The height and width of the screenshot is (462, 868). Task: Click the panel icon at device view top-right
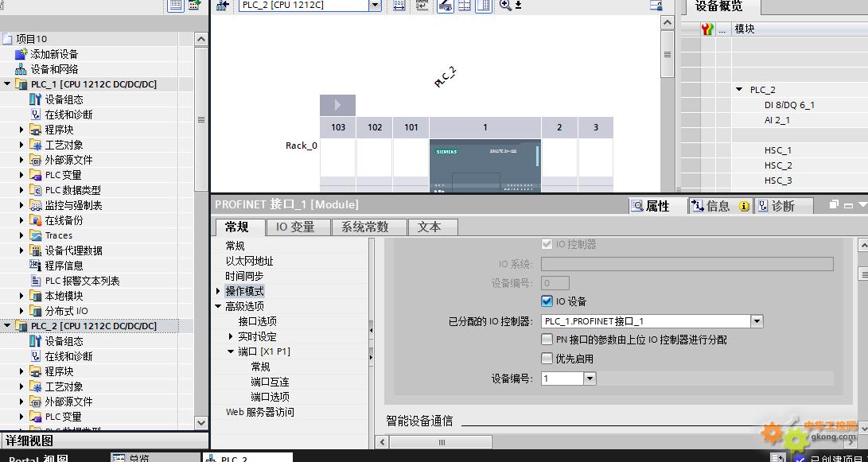656,5
